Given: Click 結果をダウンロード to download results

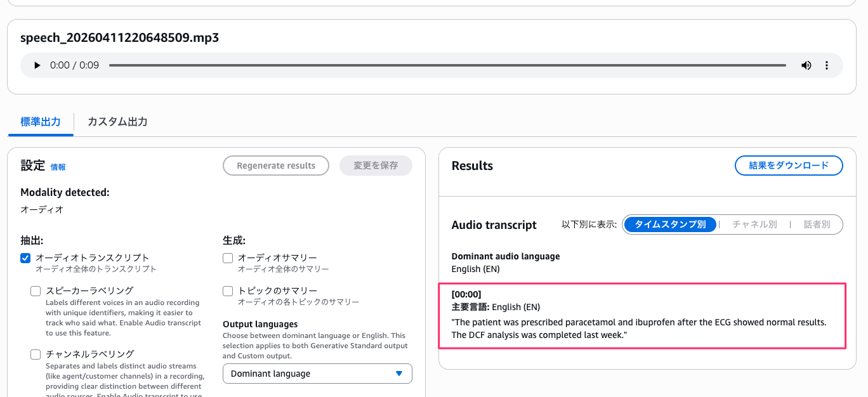Looking at the screenshot, I should coord(789,166).
